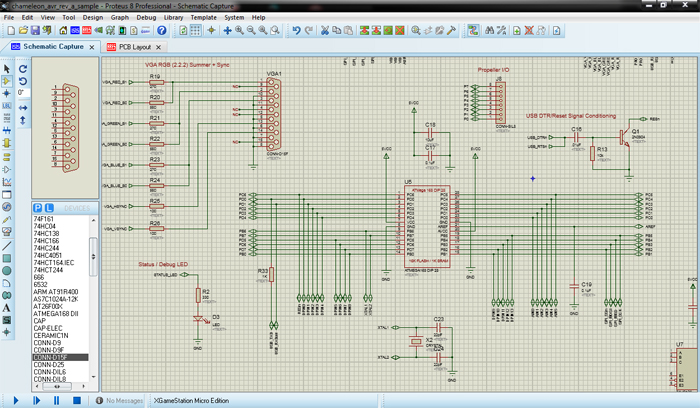Open the Library menu
Screen dimensions: 700x408
174,17
